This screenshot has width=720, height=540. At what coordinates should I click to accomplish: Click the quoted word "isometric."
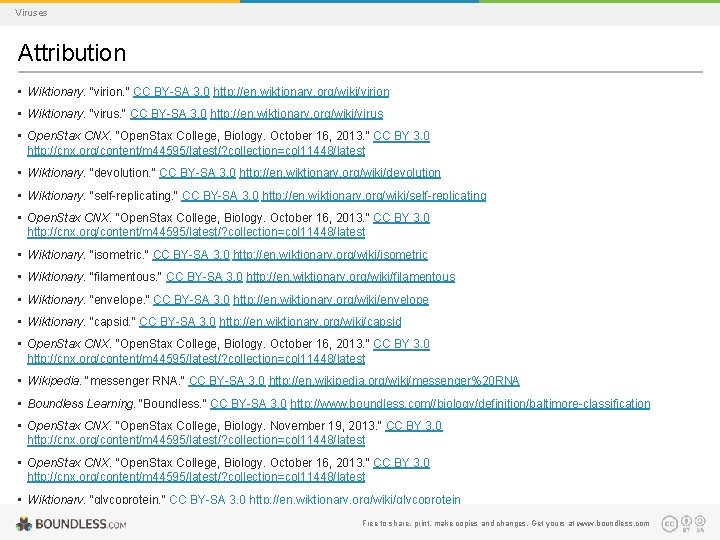tap(119, 254)
